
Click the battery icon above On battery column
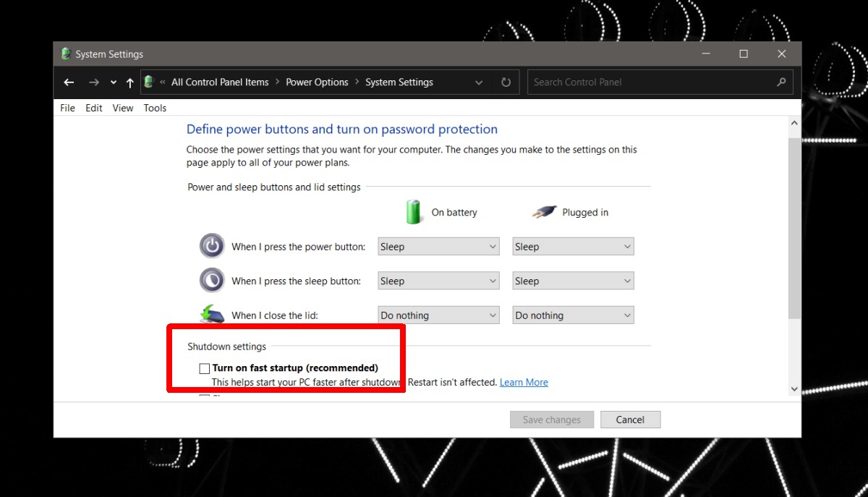click(413, 211)
